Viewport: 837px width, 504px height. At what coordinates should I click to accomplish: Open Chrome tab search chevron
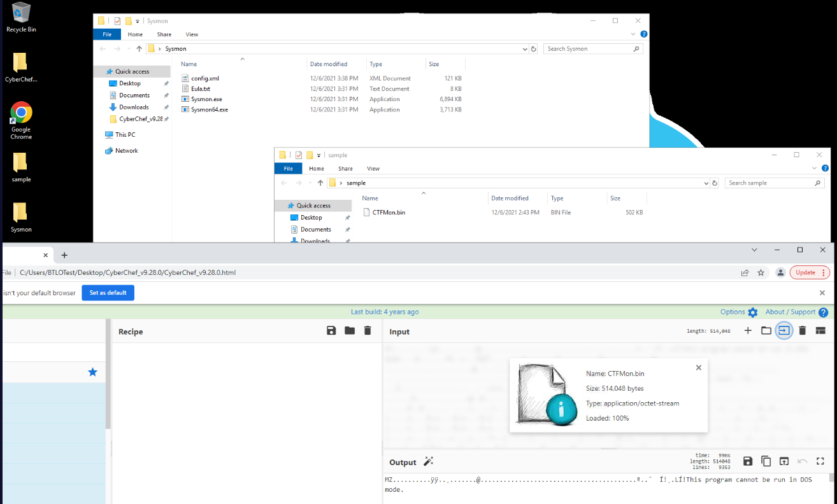(754, 250)
